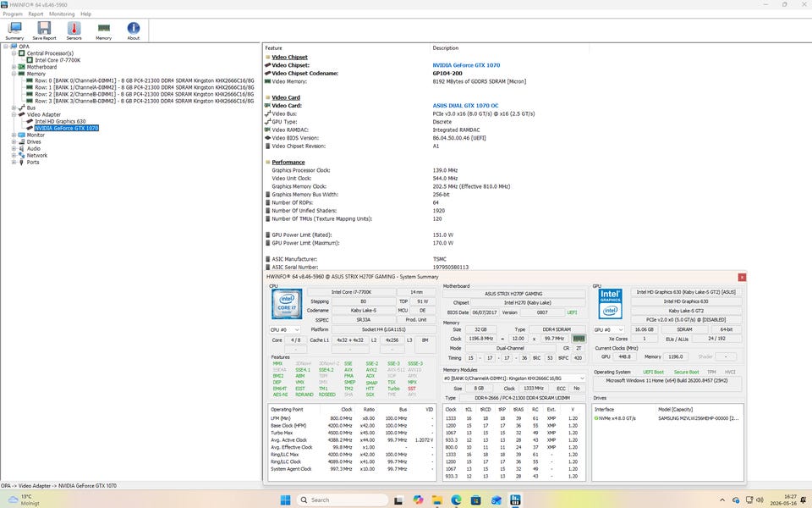Click the HWiNFO taskbar icon
Viewport: 812px width, 508px height.
pos(515,500)
